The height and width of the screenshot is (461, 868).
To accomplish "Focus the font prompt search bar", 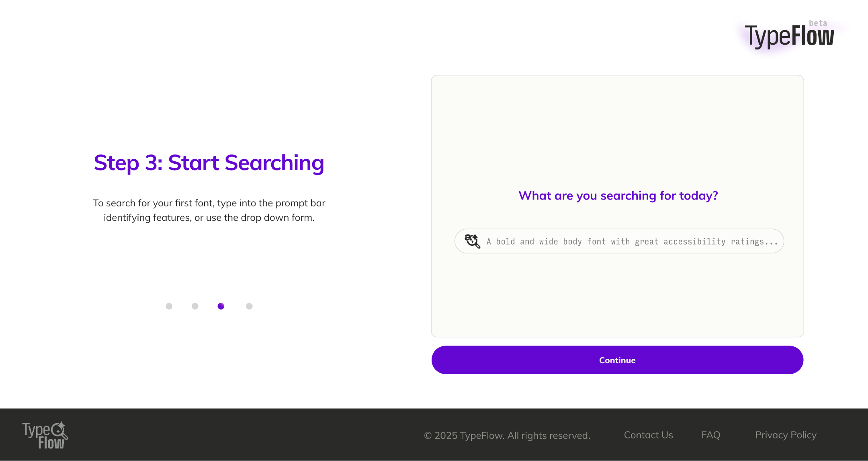I will (x=619, y=241).
